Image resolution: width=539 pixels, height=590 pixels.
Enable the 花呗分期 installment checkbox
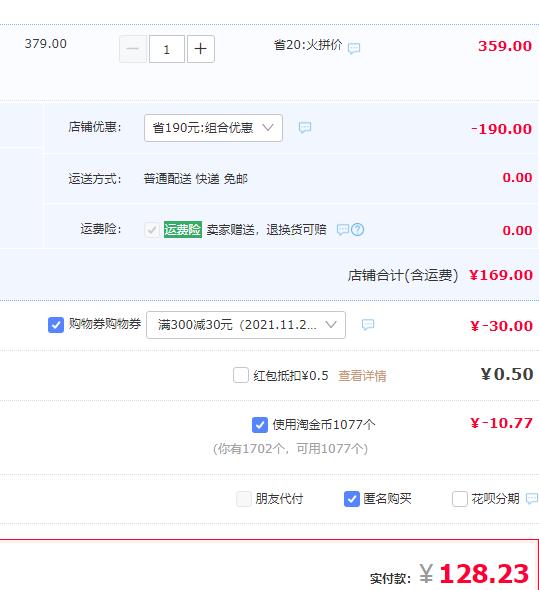[460, 499]
